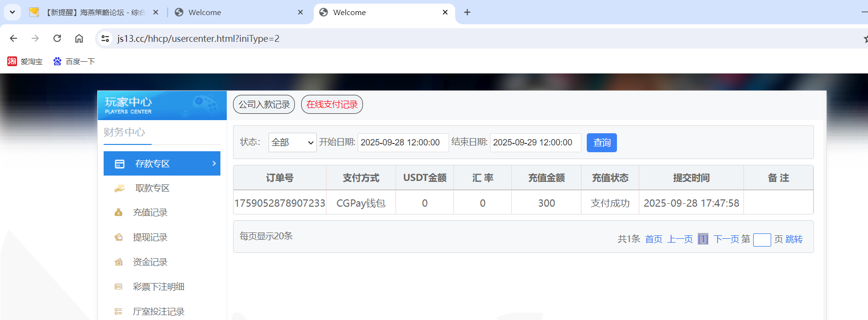This screenshot has height=320, width=868.
Task: Edit the 结束日期 date field
Action: coord(535,142)
